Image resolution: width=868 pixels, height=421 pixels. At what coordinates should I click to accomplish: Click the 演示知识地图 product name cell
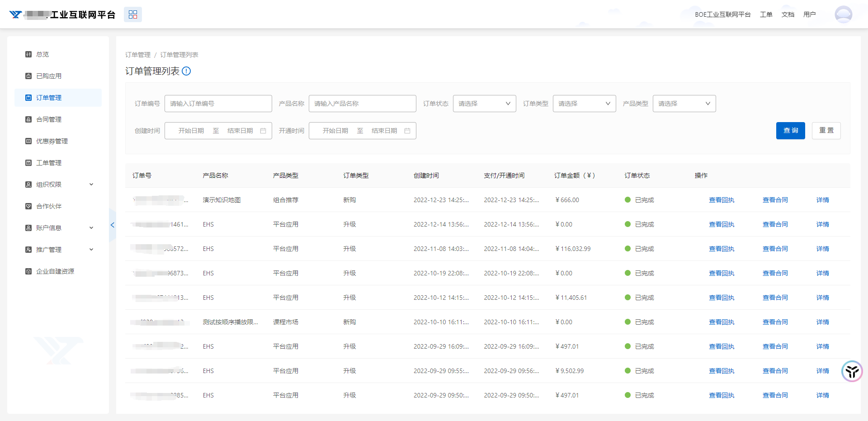click(x=222, y=200)
